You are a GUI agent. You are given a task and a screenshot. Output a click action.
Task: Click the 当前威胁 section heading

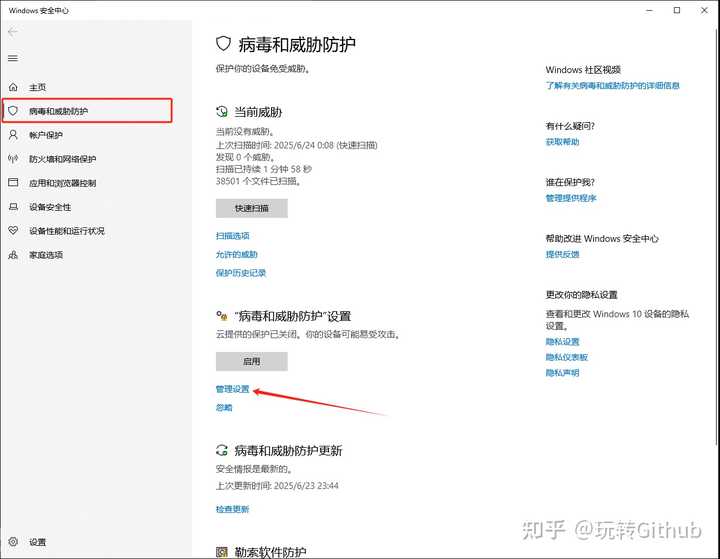point(258,112)
